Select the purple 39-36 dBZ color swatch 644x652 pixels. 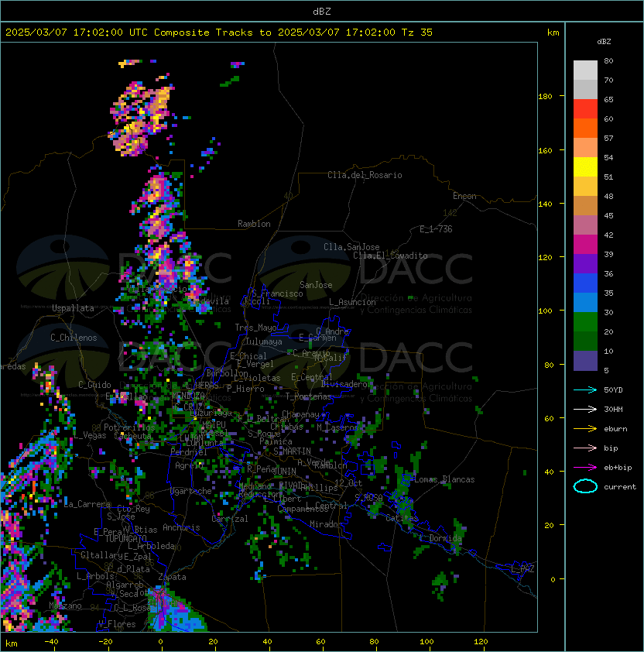click(x=585, y=263)
